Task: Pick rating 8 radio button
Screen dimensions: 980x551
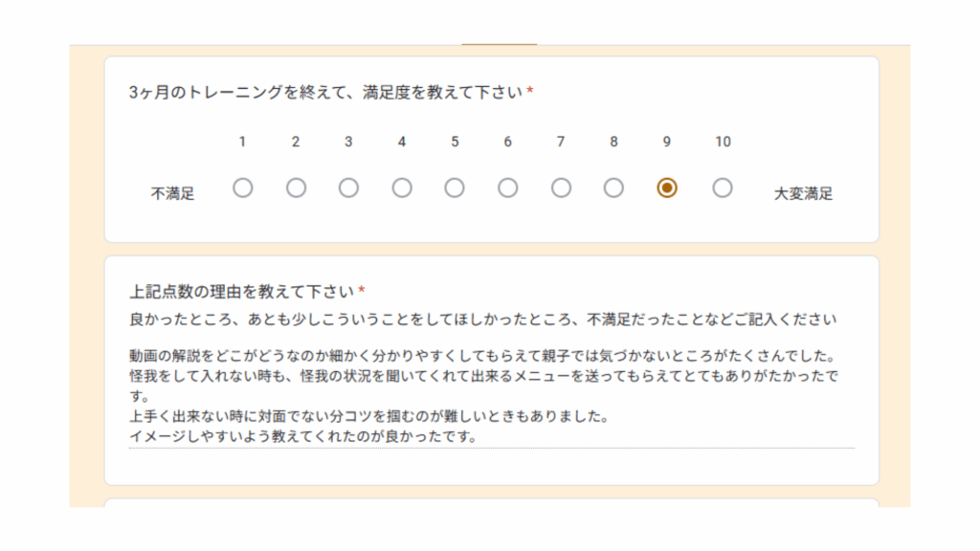Action: click(x=613, y=188)
